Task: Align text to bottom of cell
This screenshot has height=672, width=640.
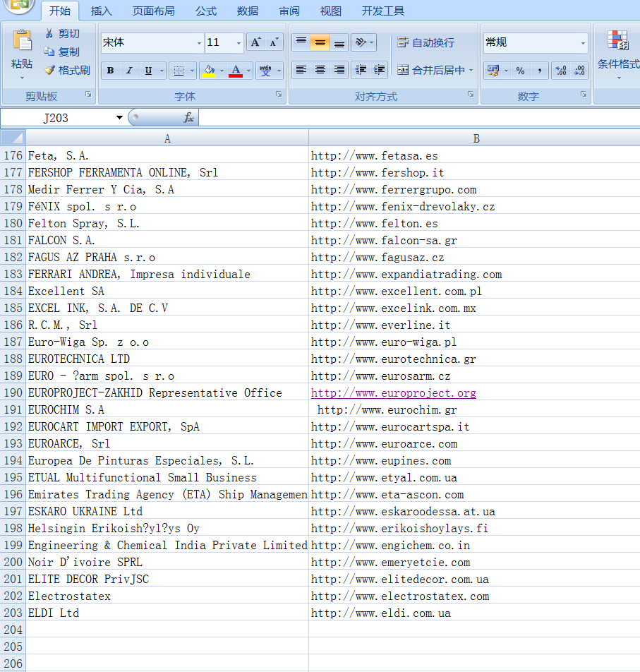Action: point(339,42)
